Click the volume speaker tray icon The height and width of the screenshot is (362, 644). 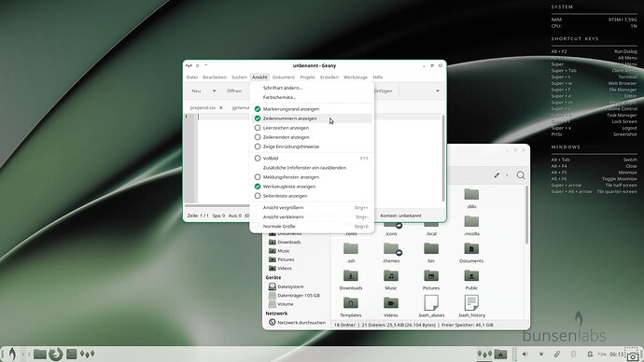point(525,354)
